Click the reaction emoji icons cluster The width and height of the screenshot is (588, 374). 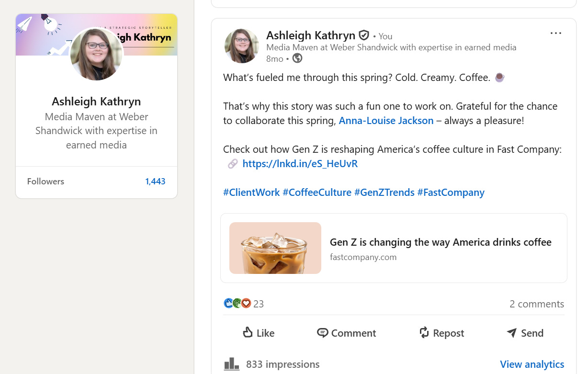[237, 303]
